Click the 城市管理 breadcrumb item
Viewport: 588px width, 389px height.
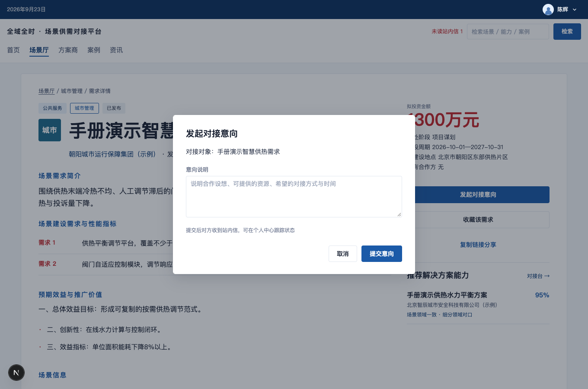(72, 91)
